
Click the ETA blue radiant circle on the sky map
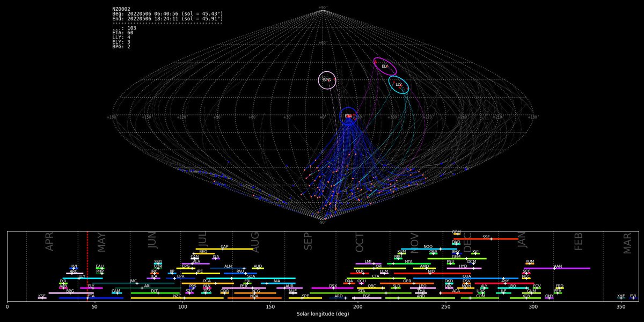tap(348, 116)
